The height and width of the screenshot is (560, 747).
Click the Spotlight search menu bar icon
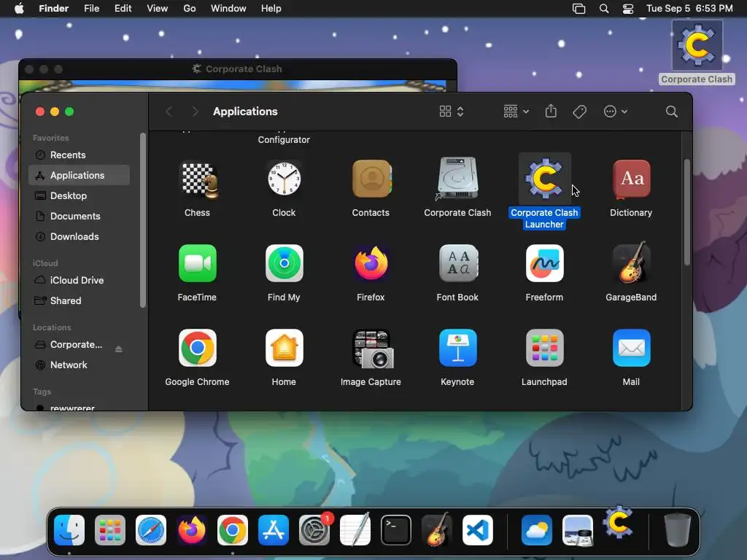click(604, 9)
